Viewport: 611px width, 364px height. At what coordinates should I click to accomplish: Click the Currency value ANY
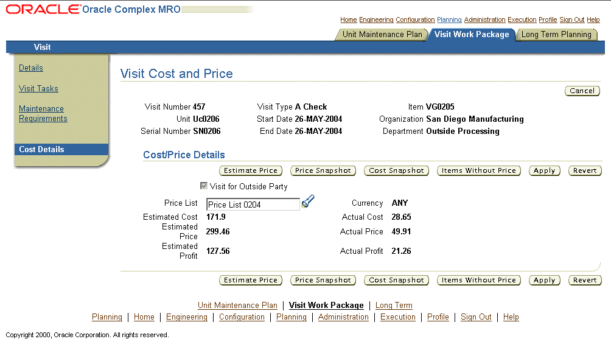tap(400, 203)
